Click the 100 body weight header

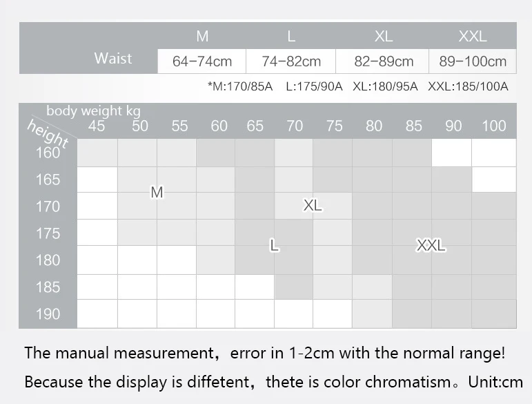click(494, 126)
